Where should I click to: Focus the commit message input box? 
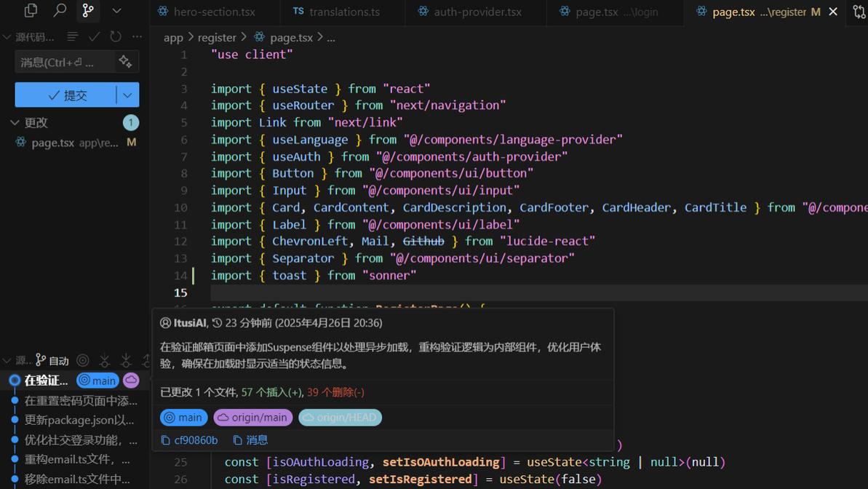(65, 62)
